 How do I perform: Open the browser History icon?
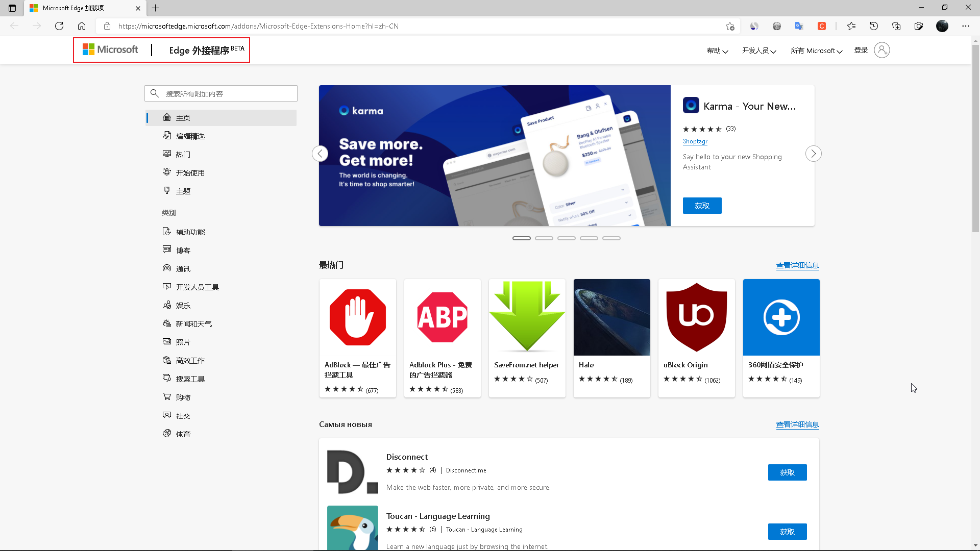click(x=874, y=26)
